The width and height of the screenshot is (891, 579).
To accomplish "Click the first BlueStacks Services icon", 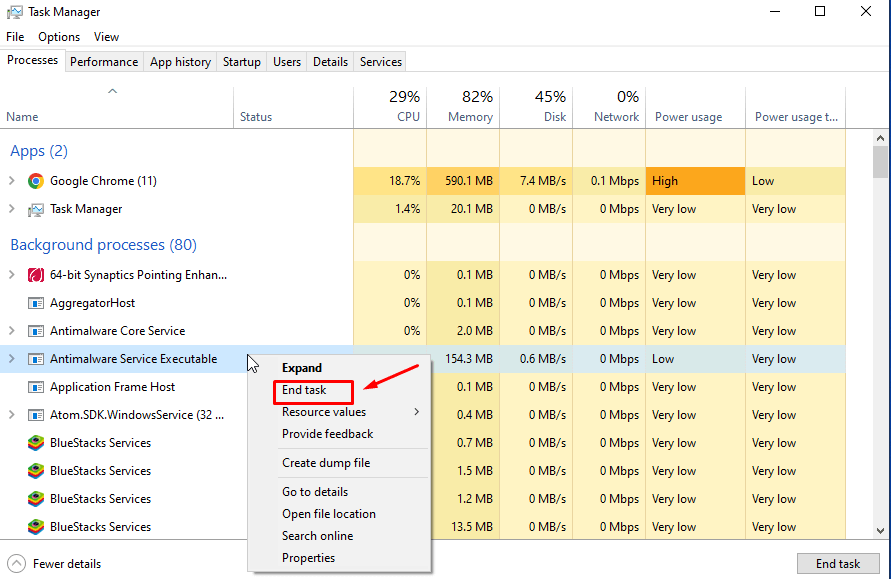I will click(36, 443).
